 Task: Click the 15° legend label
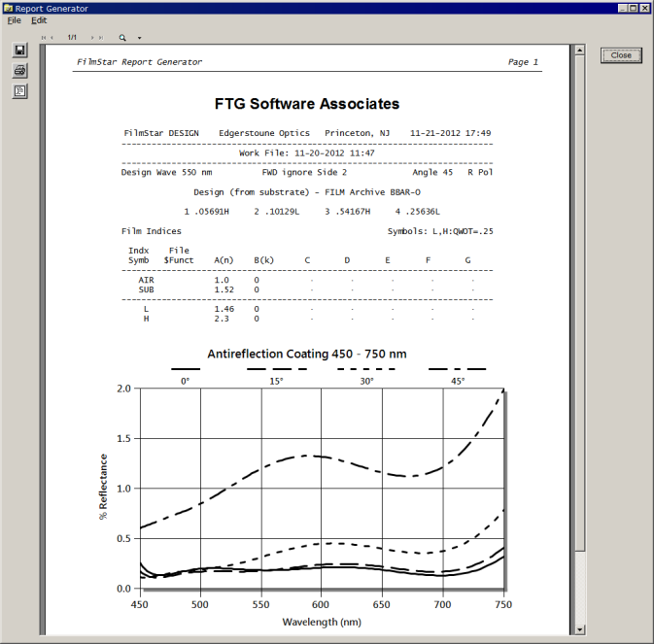276,382
